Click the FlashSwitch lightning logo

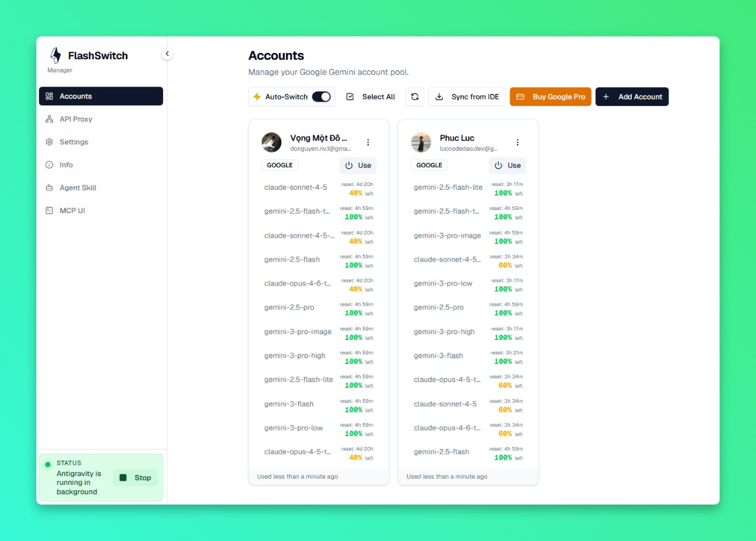(55, 55)
